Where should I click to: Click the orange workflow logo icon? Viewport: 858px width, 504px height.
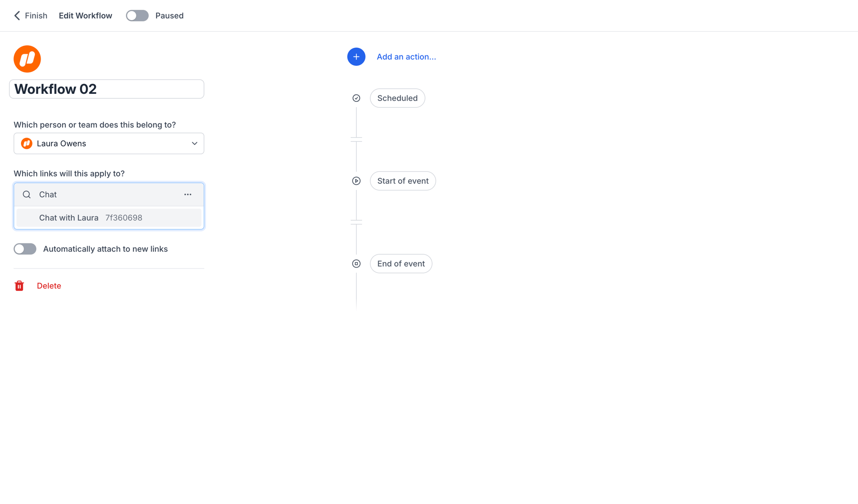(x=27, y=59)
